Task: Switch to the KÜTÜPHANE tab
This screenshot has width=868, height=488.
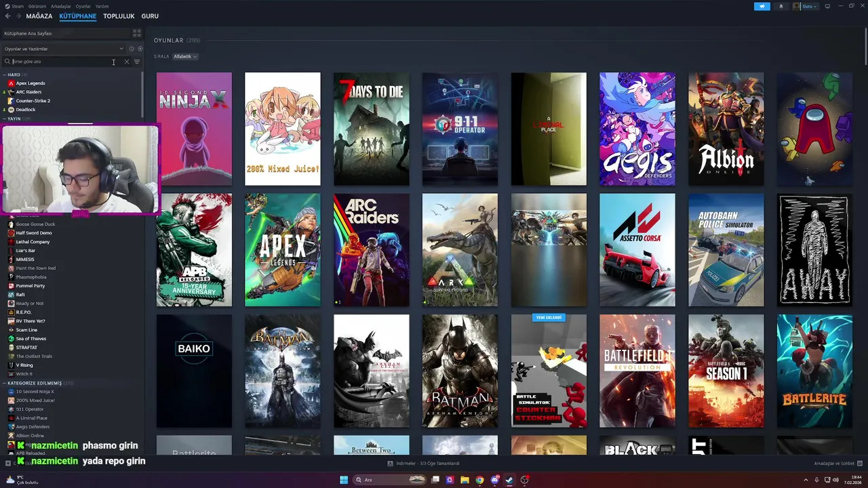Action: click(78, 16)
